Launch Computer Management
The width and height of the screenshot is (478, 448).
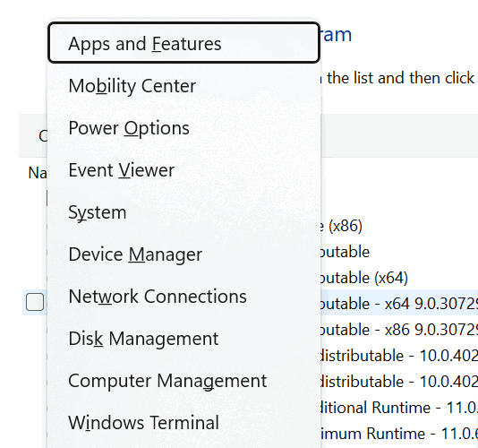tap(184, 381)
